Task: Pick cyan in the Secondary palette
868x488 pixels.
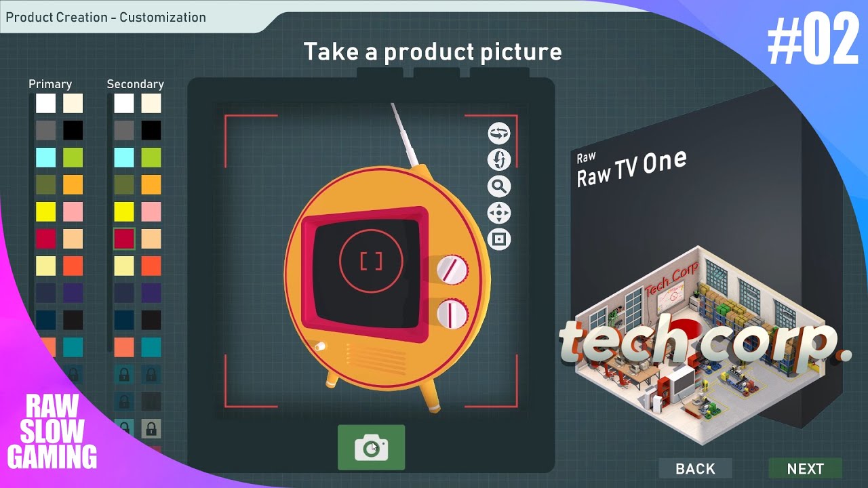Action: pyautogui.click(x=124, y=157)
